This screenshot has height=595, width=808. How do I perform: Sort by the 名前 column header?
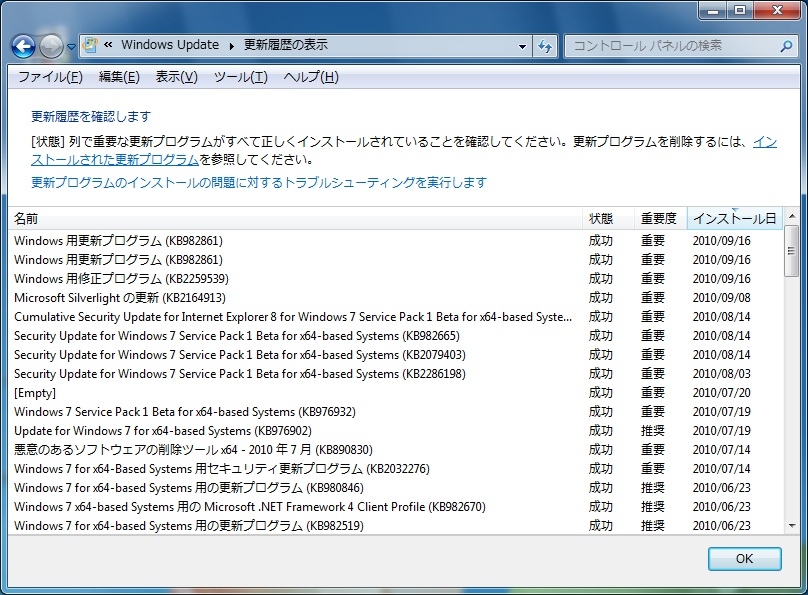[295, 218]
